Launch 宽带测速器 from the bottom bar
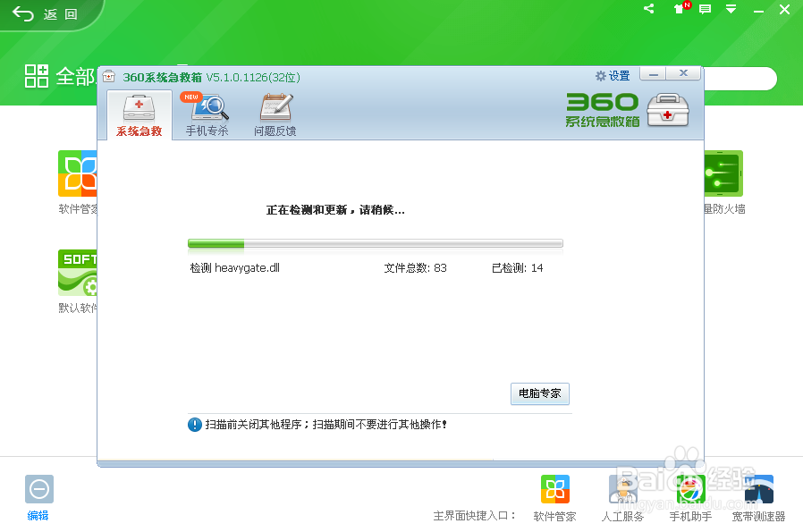This screenshot has width=803, height=532. (758, 489)
